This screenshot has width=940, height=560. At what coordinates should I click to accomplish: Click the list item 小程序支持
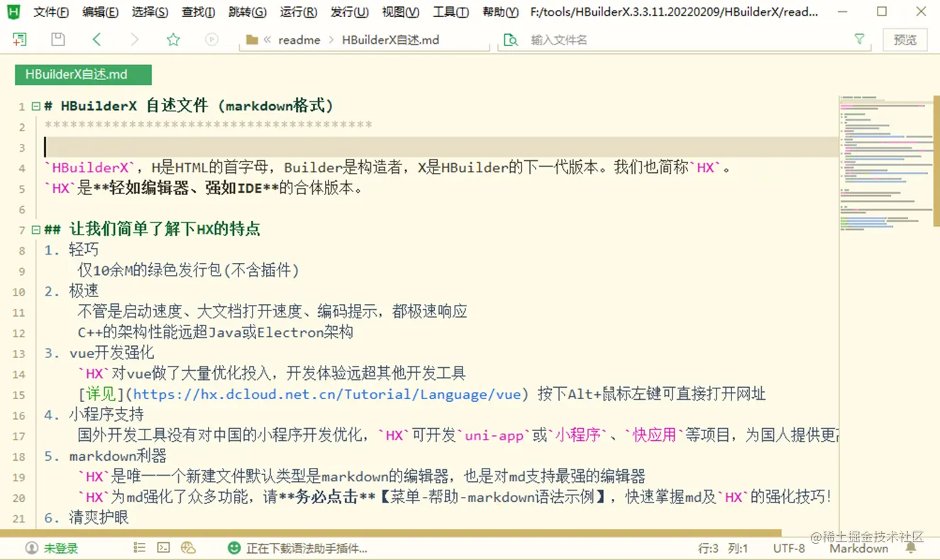(106, 415)
